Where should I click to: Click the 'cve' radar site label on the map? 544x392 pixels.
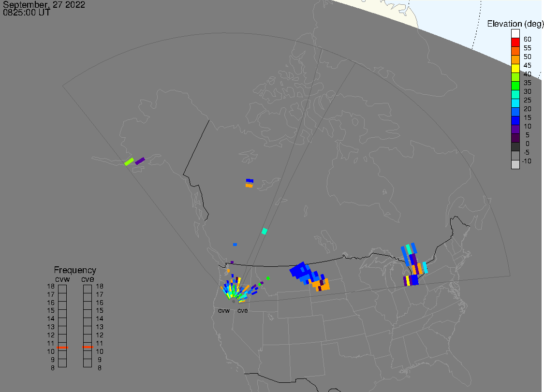[x=243, y=310]
